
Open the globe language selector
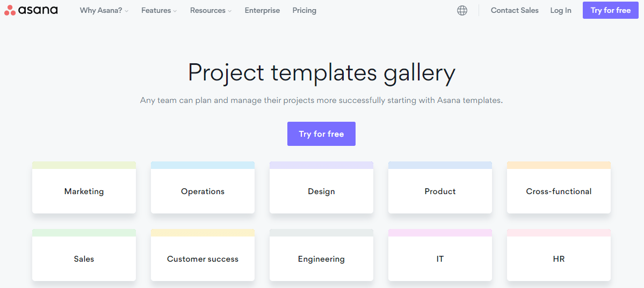click(x=462, y=11)
